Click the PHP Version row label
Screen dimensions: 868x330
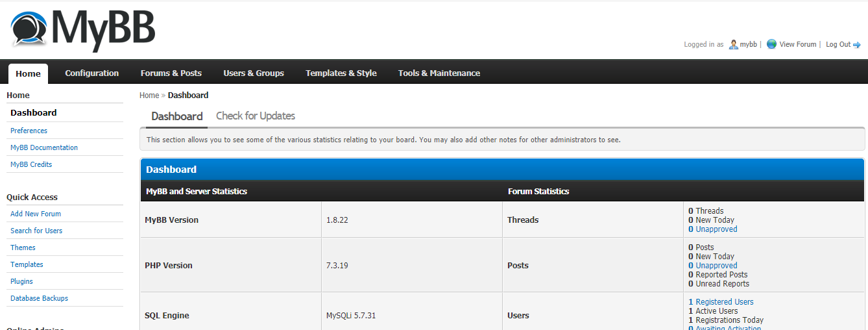click(169, 266)
